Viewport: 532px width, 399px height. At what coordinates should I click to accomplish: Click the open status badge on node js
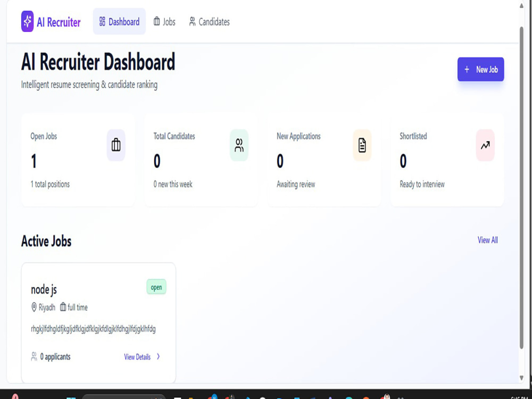click(156, 287)
